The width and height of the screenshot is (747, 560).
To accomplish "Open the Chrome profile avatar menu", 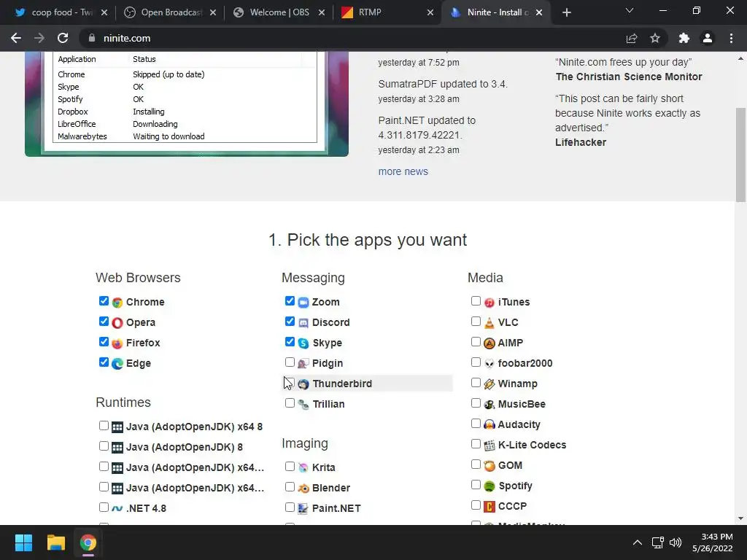I will pyautogui.click(x=708, y=38).
